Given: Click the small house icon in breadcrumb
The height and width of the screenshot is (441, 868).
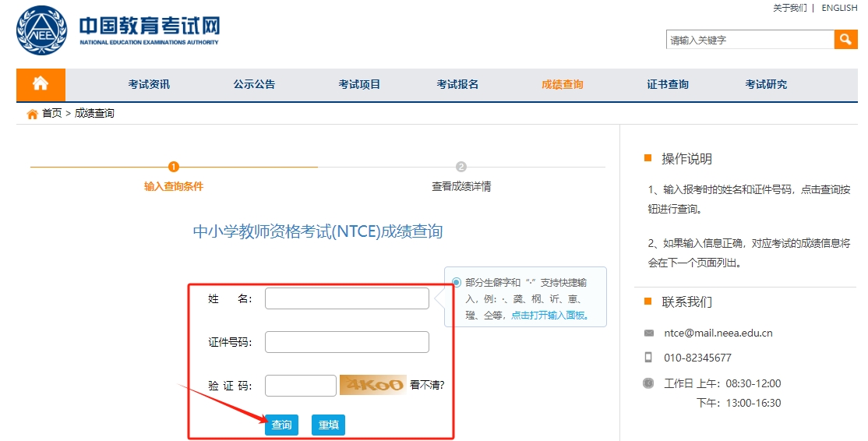Looking at the screenshot, I should click(32, 114).
